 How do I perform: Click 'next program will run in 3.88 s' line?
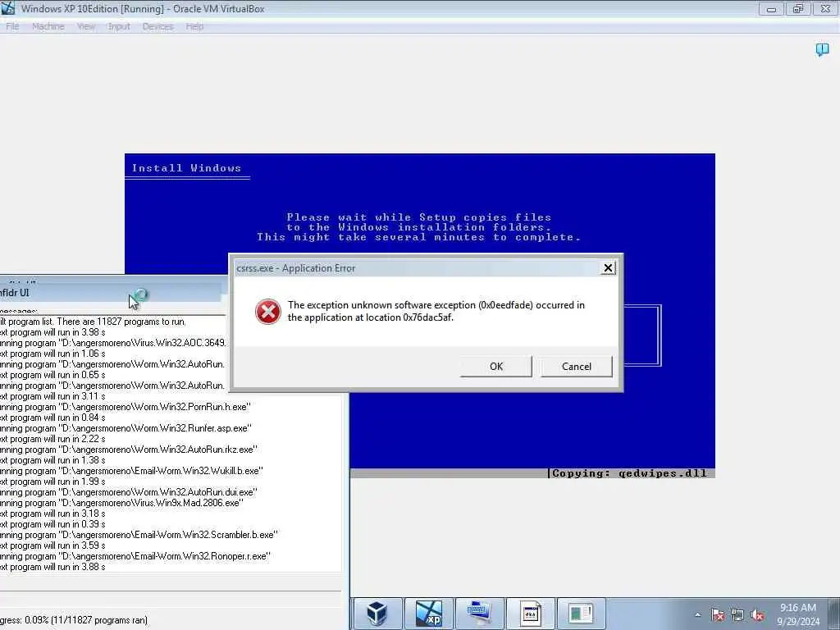(52, 567)
